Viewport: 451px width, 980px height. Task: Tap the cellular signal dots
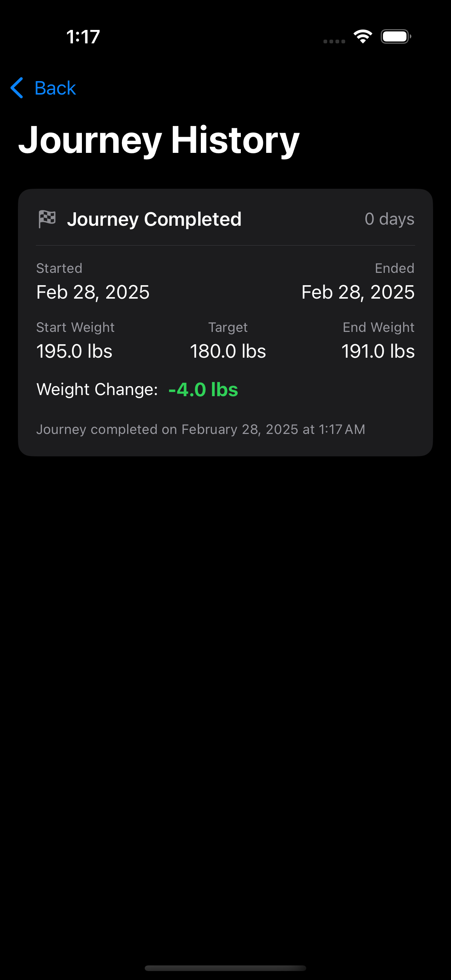point(334,41)
